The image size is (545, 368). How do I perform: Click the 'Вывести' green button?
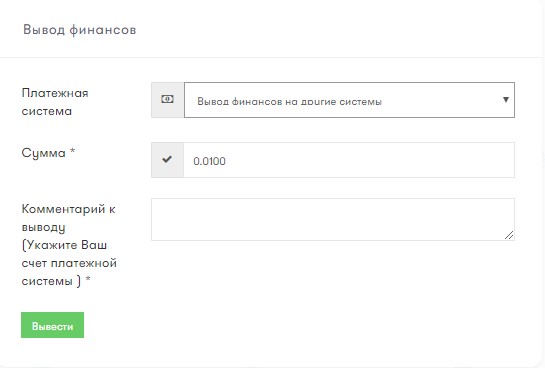pos(52,325)
